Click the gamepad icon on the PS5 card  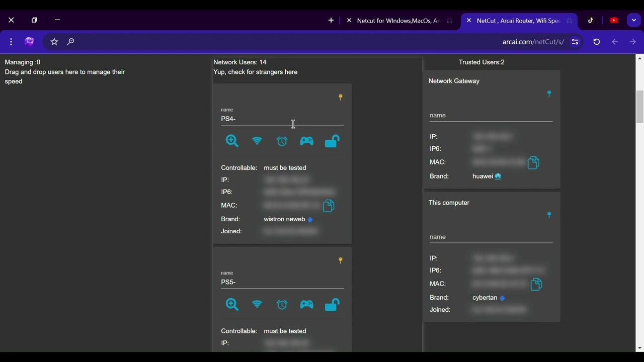click(307, 305)
